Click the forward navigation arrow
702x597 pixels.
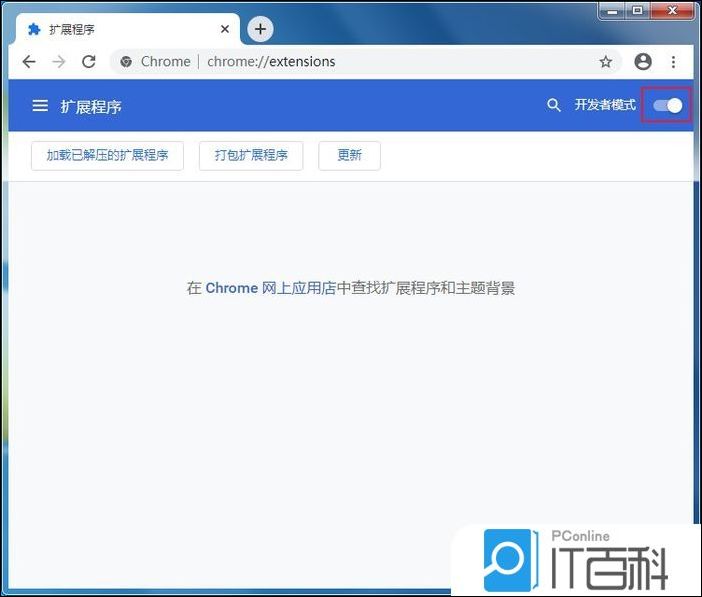point(59,61)
